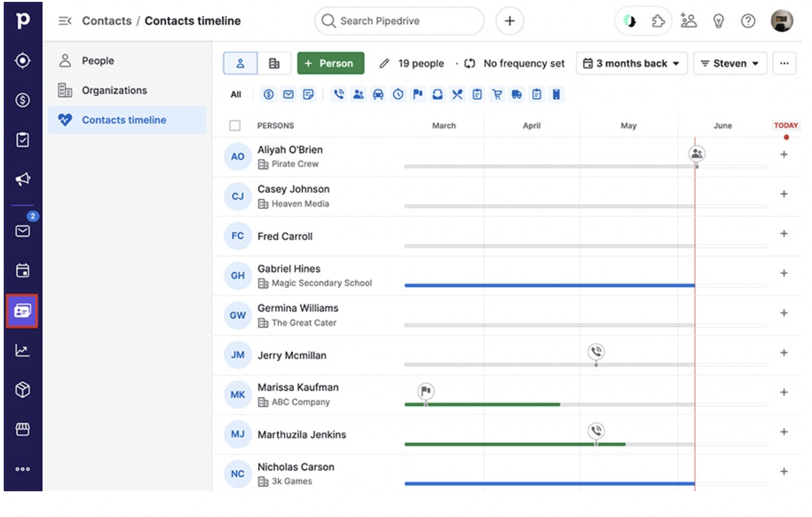Go to Organizations in the contacts menu
The width and height of the screenshot is (812, 517).
coord(115,90)
